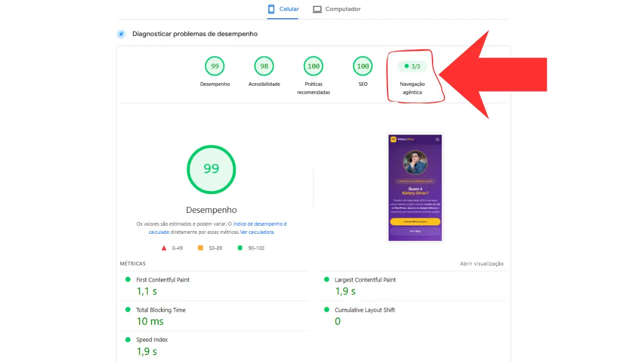The width and height of the screenshot is (644, 362).
Task: Click the green dot beside Largest Contentful Paint
Action: (326, 279)
